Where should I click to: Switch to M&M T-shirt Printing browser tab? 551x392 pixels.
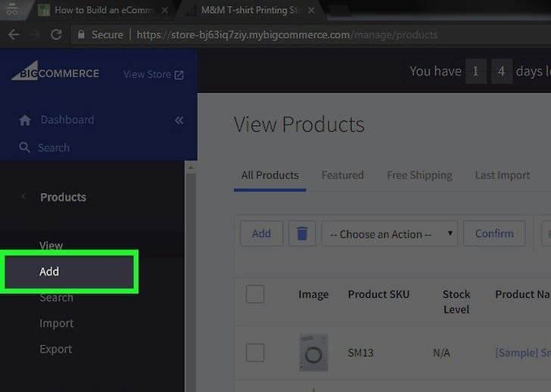(249, 10)
